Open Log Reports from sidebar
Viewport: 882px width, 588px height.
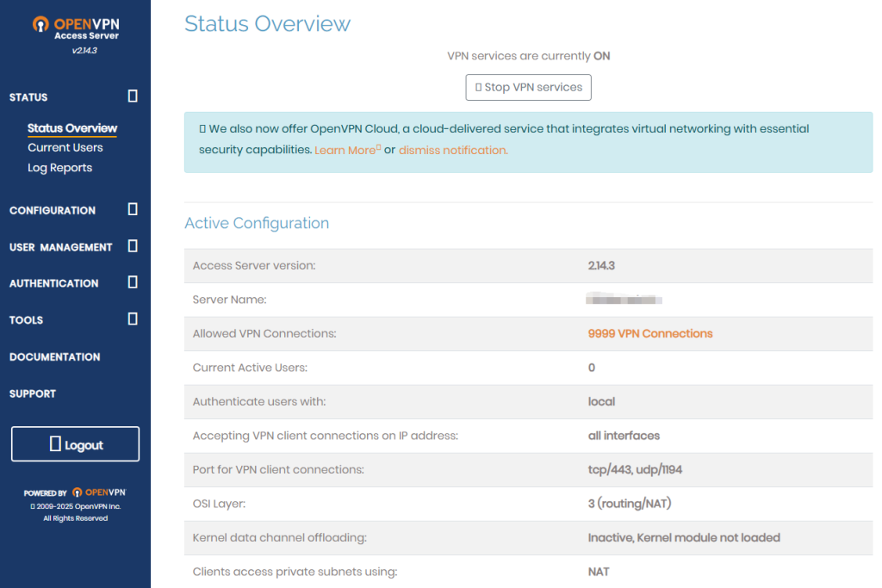[59, 168]
